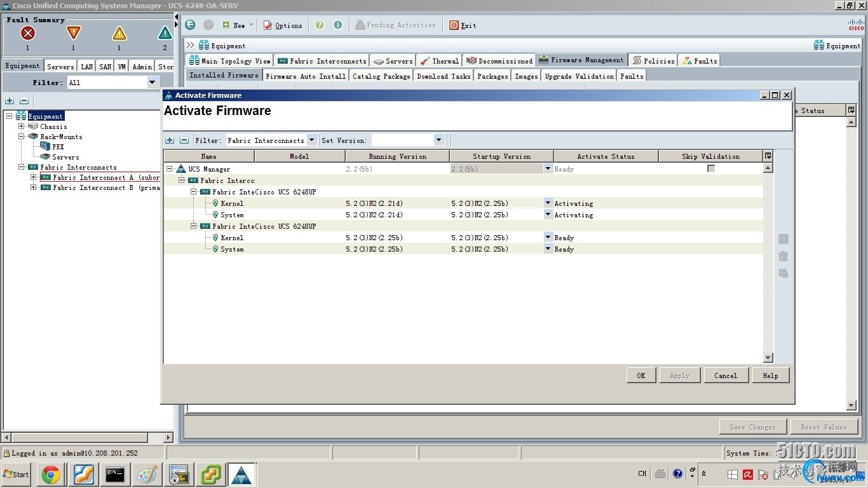
Task: Click the minor fault yellow triangle icon
Action: pyautogui.click(x=119, y=34)
